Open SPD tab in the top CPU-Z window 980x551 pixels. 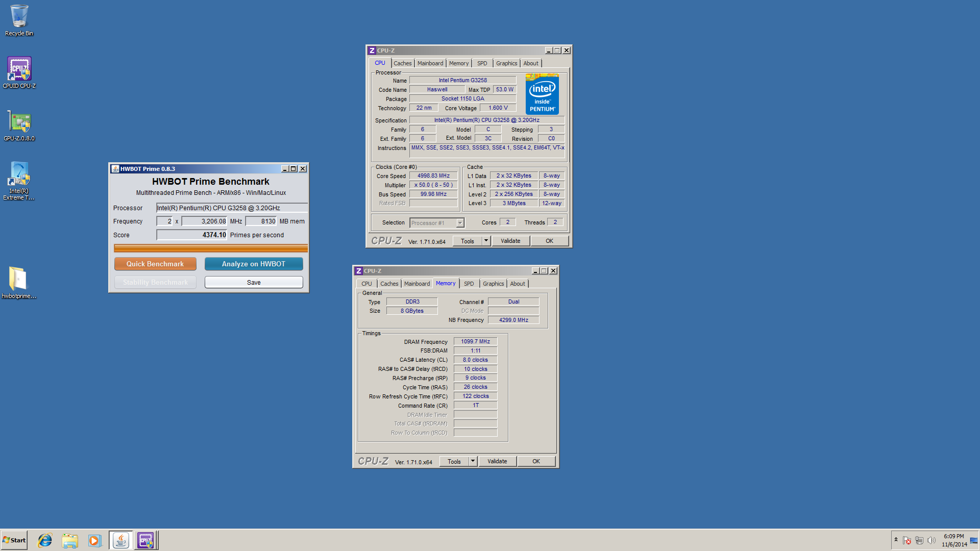point(482,63)
